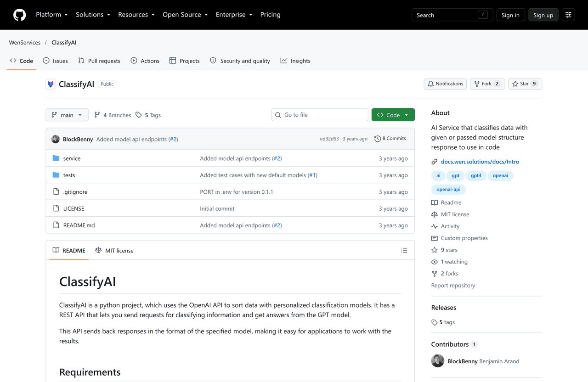Click the Notifications button
The height and width of the screenshot is (382, 588).
(x=445, y=84)
